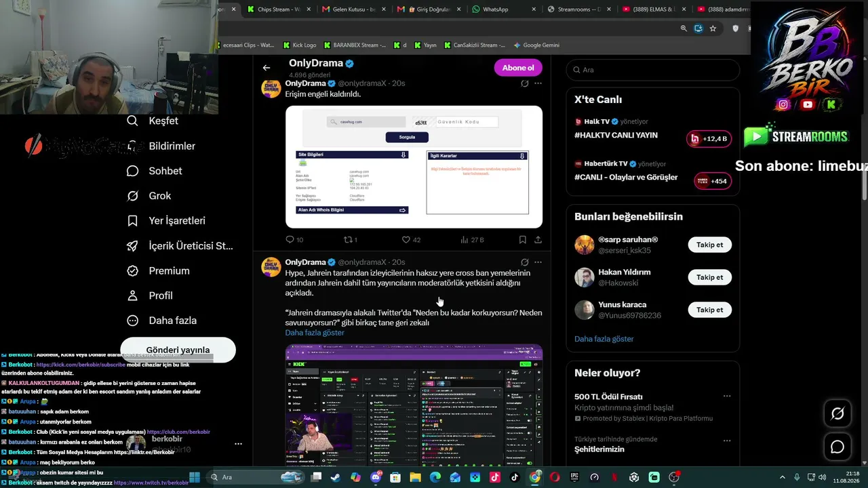
Task: Open the casehug query screenshot image
Action: click(414, 167)
